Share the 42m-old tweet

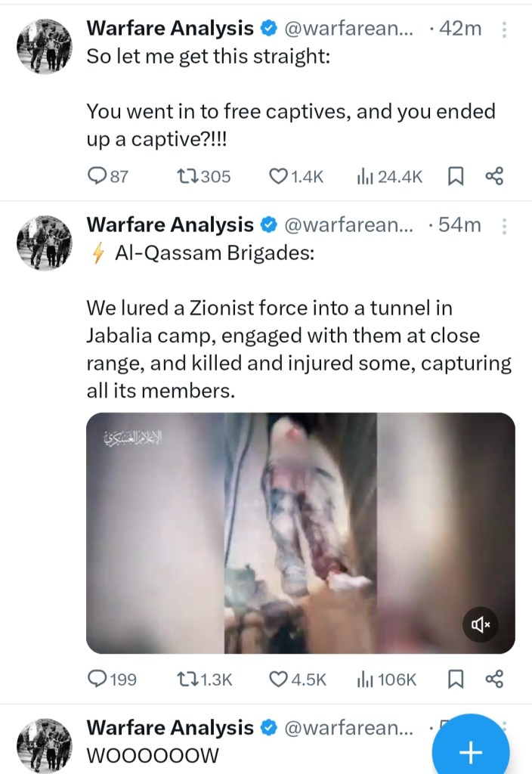tap(493, 177)
